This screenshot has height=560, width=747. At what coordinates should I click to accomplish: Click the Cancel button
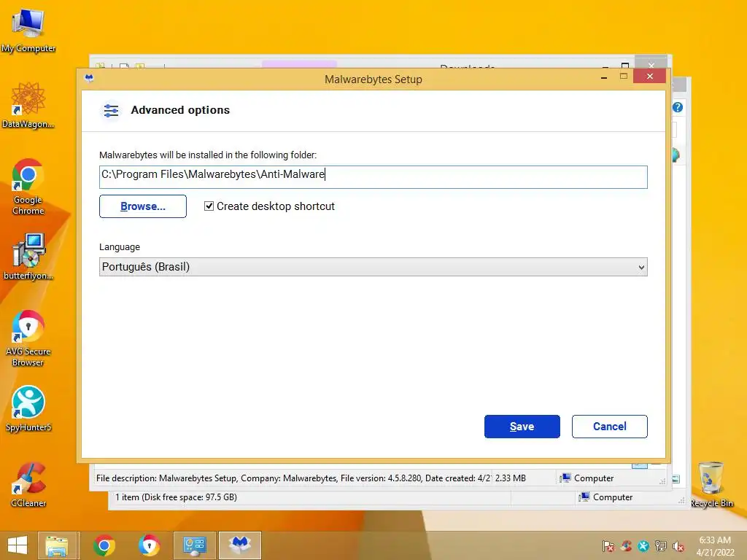[x=609, y=426]
